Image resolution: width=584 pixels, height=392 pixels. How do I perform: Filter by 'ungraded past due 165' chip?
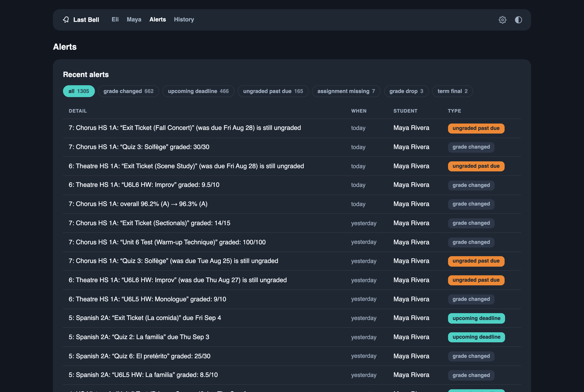[x=273, y=91]
